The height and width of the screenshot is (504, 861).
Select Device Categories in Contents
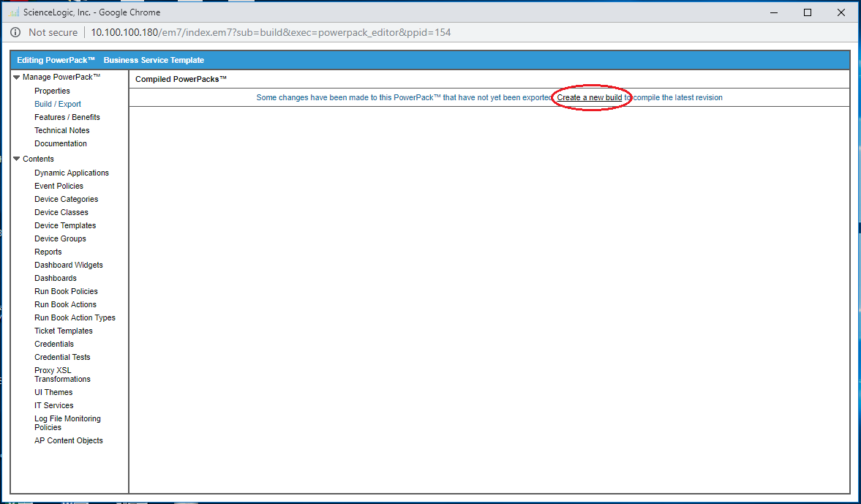66,200
